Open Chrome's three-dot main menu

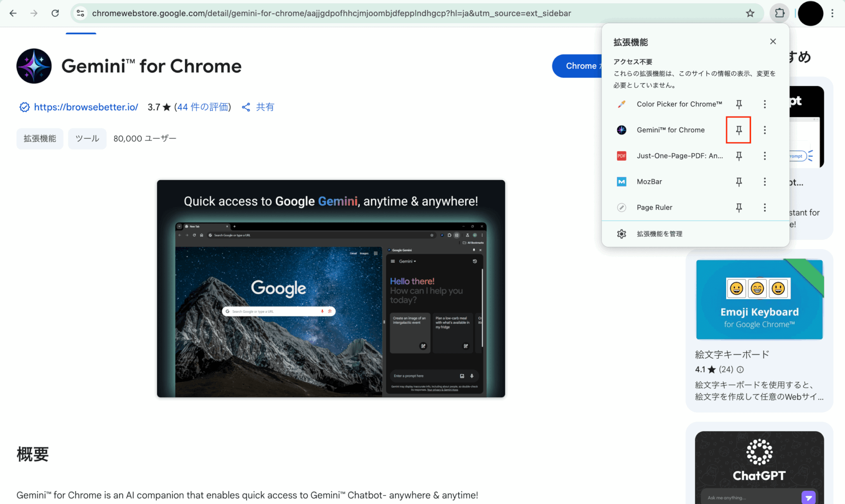[x=832, y=13]
